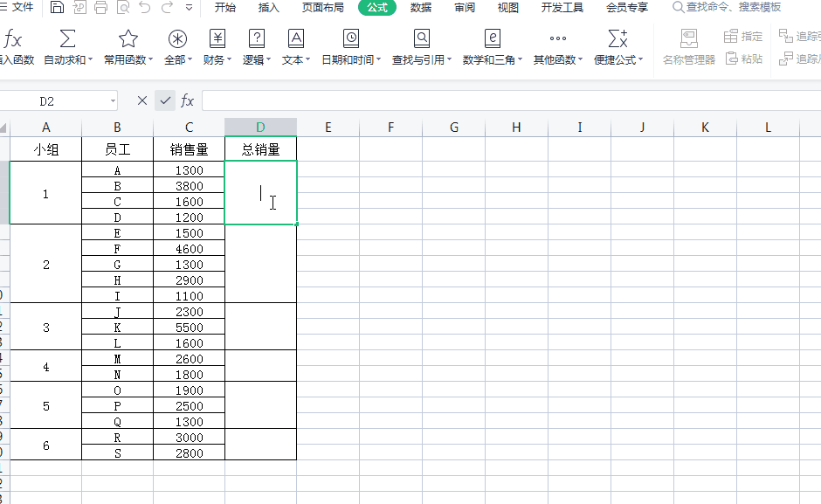Expand the 日期和时间 dropdown arrow
This screenshot has height=504, width=821.
click(378, 59)
